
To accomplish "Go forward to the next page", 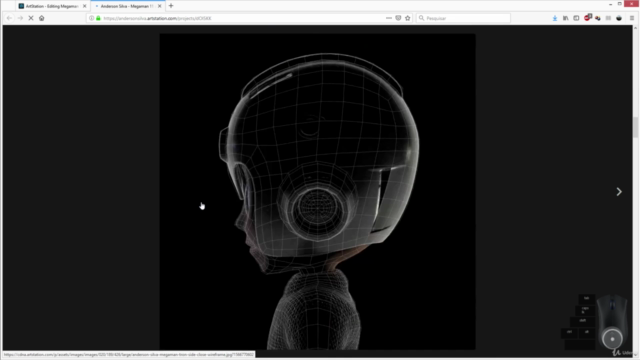I will [20, 18].
